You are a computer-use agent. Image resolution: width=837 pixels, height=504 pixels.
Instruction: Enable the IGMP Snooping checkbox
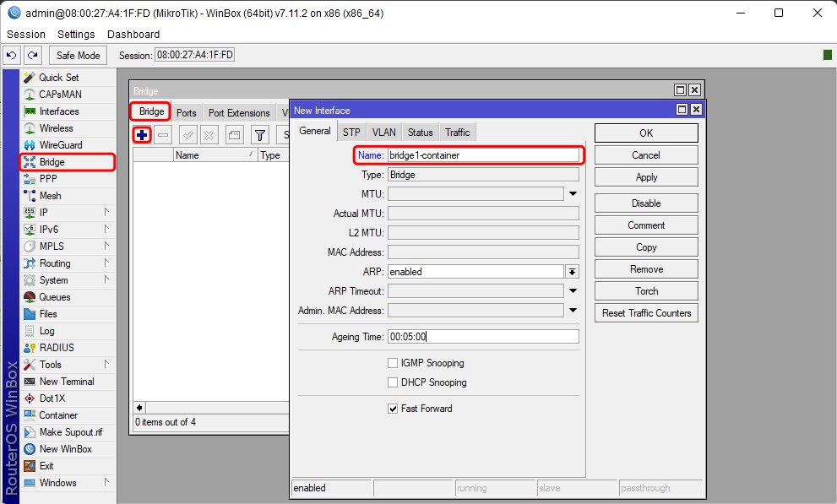(x=393, y=363)
